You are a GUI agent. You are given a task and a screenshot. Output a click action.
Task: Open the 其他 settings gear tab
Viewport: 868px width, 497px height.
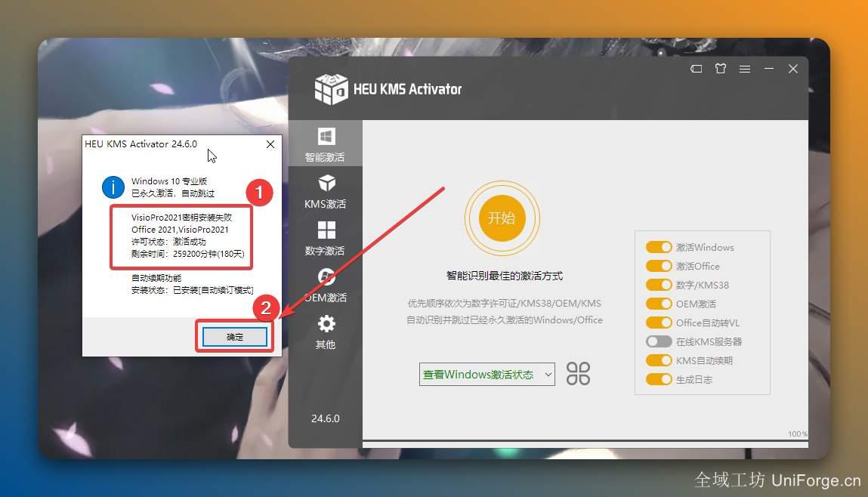(326, 332)
